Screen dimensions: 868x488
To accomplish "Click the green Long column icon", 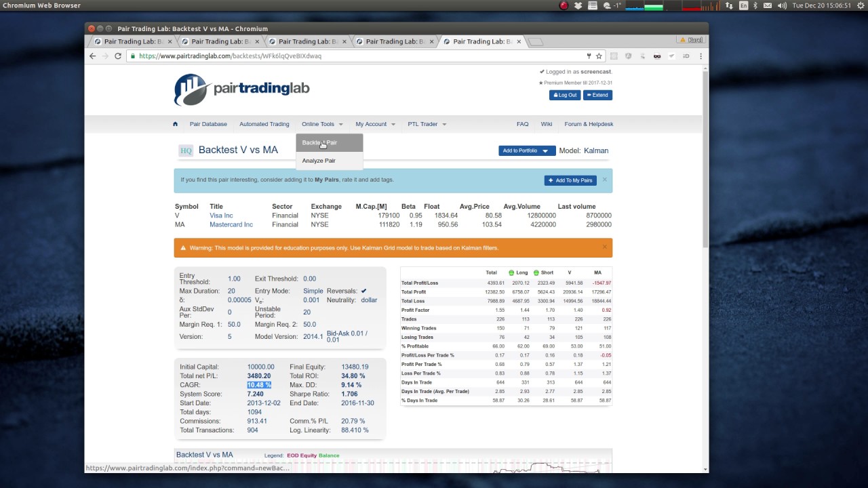I will point(511,272).
